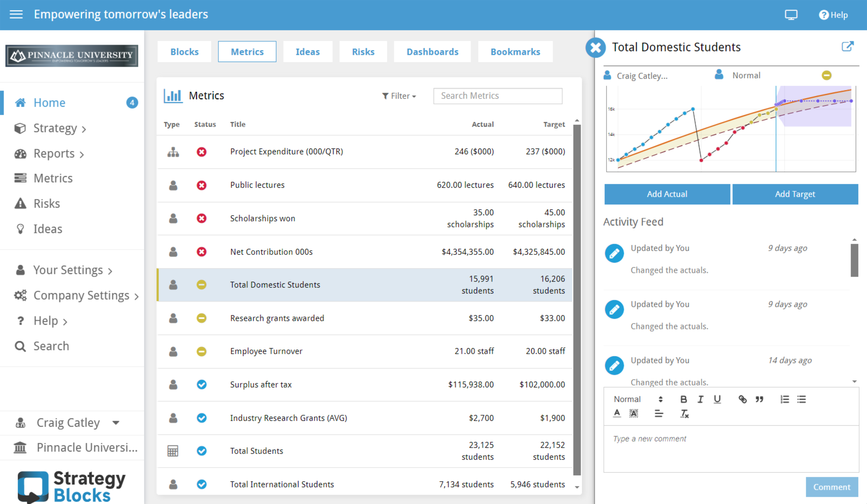Switch to the Bookmarks tab
The image size is (867, 504).
(x=515, y=52)
